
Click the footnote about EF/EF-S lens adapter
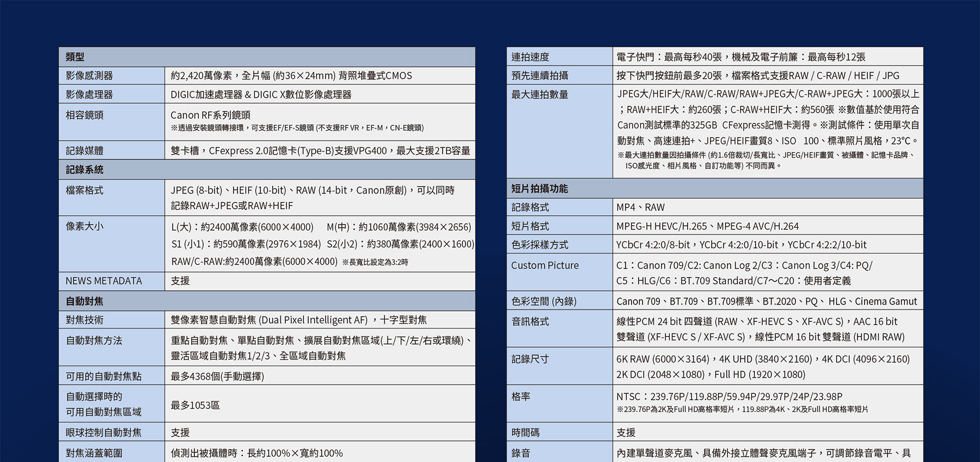(x=297, y=128)
